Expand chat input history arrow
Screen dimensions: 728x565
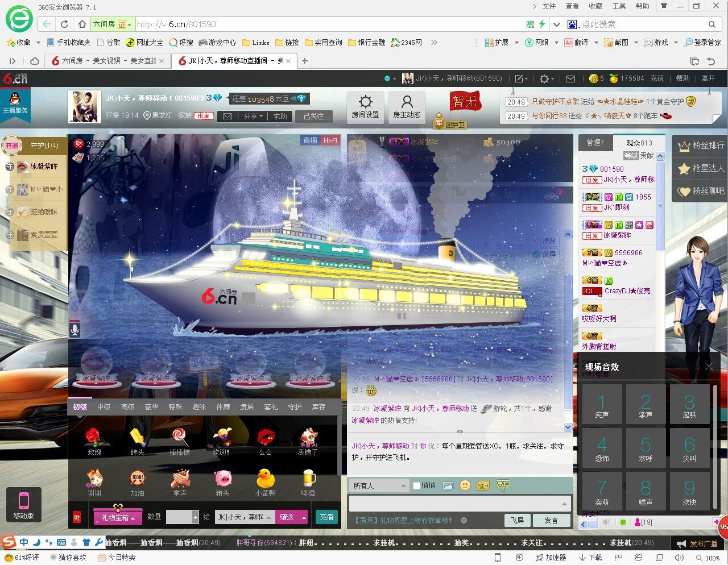click(x=564, y=504)
